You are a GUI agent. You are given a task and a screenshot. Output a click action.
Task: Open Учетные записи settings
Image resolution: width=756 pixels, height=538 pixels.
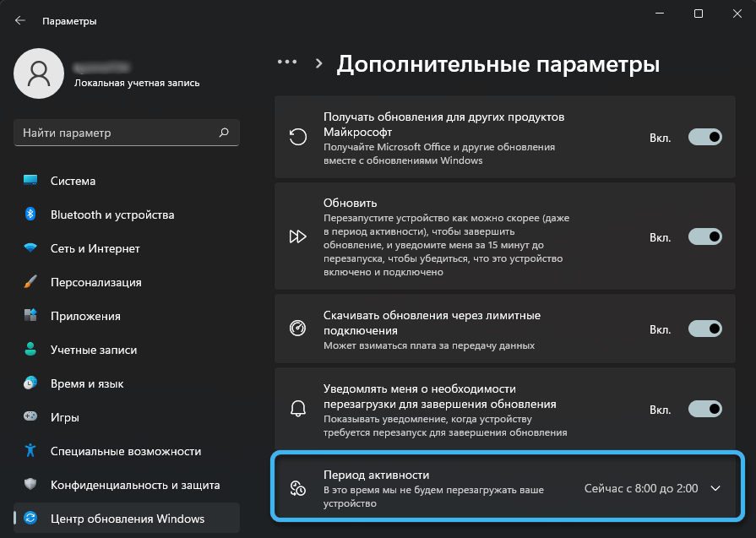click(x=93, y=350)
